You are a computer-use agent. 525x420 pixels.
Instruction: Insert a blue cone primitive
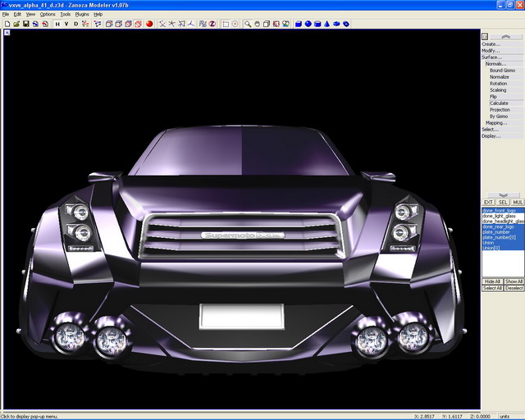click(x=327, y=24)
